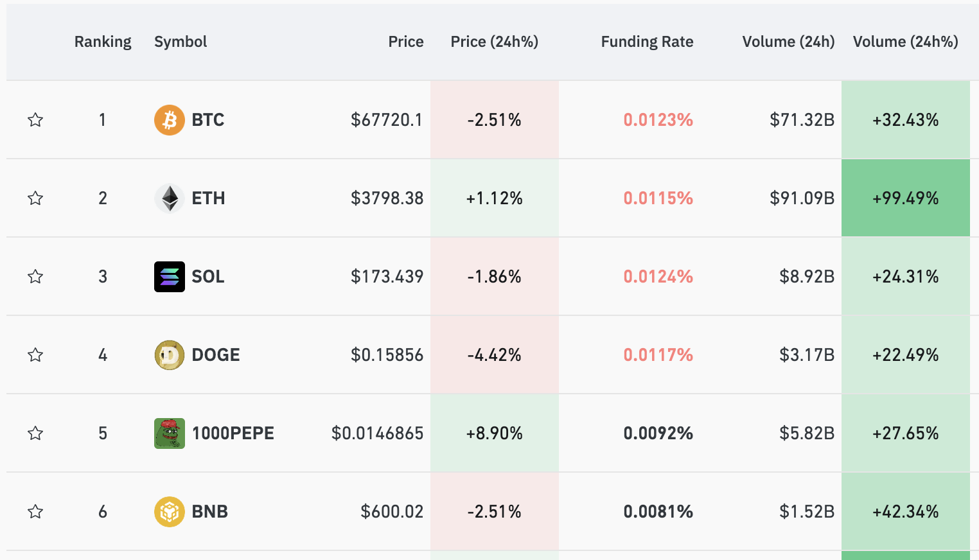979x560 pixels.
Task: Click the 1000PEPE frog icon
Action: point(170,433)
